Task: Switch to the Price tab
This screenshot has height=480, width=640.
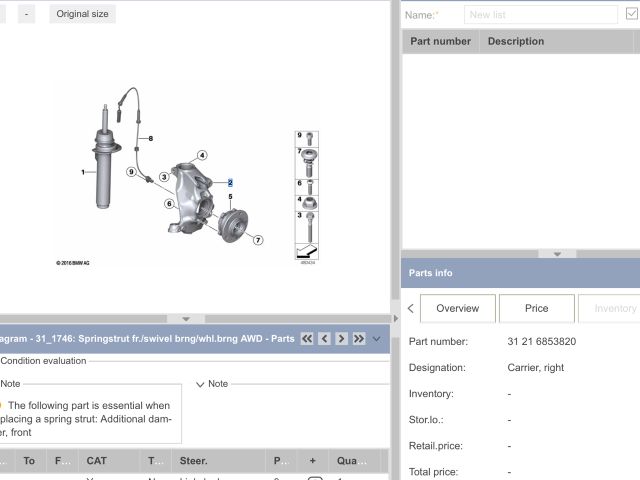Action: (537, 308)
